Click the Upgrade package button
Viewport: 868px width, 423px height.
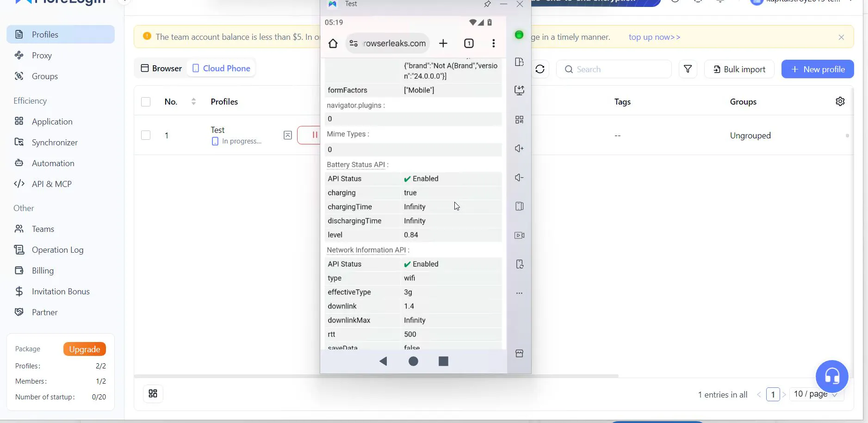click(85, 349)
